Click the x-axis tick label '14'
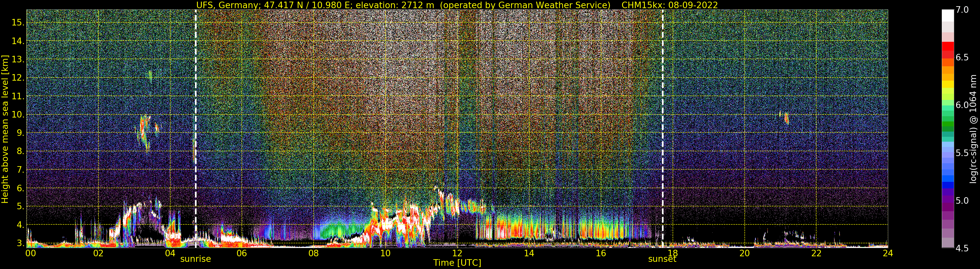This screenshot has height=269, width=980. click(529, 253)
